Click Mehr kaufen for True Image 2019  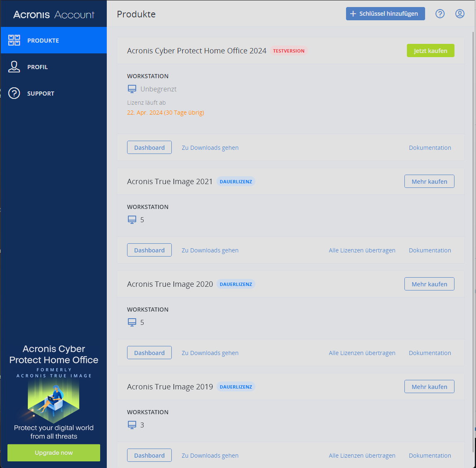pyautogui.click(x=429, y=386)
